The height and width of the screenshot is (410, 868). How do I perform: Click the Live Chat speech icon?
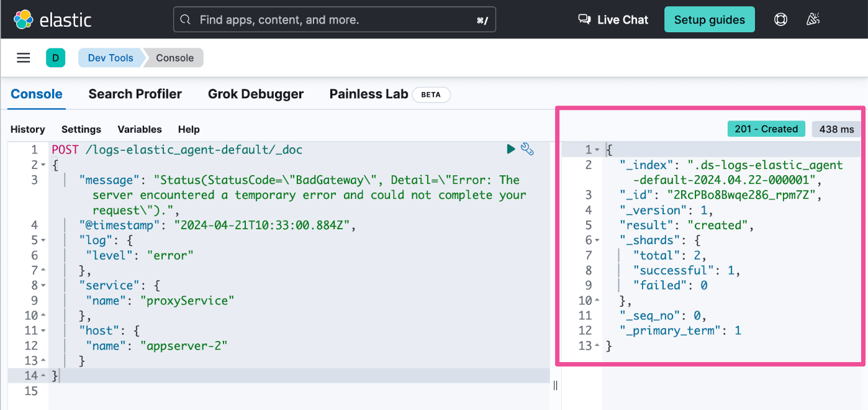(584, 19)
